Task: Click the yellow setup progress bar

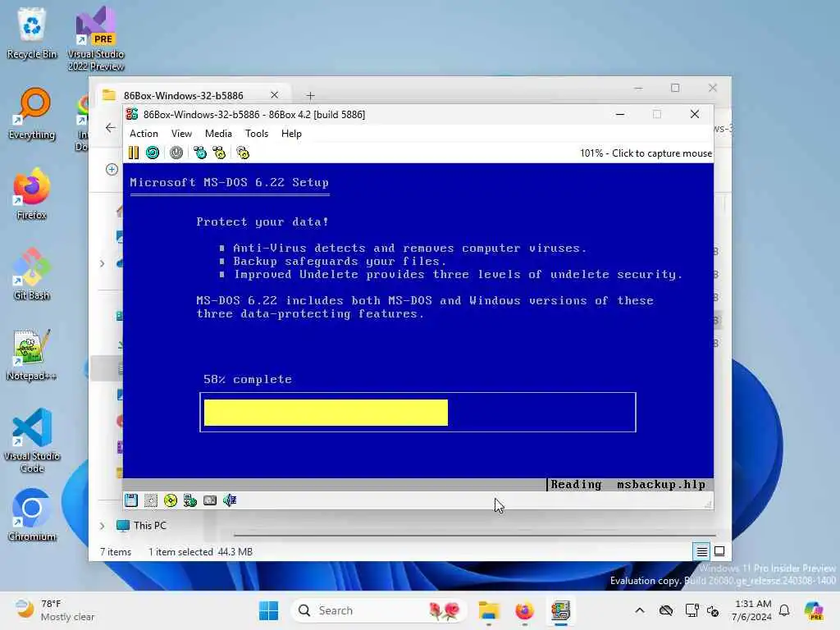Action: pyautogui.click(x=326, y=413)
